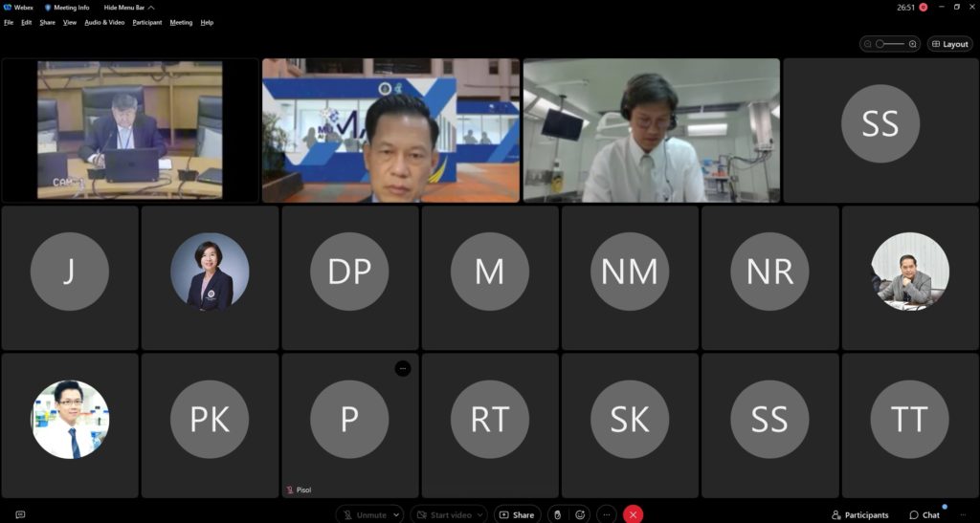Open the emoji reactions picker
The width and height of the screenshot is (980, 523).
[x=580, y=514]
